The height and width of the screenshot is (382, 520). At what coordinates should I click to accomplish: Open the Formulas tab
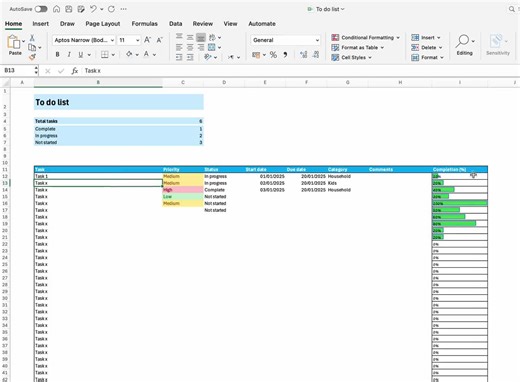pyautogui.click(x=145, y=24)
